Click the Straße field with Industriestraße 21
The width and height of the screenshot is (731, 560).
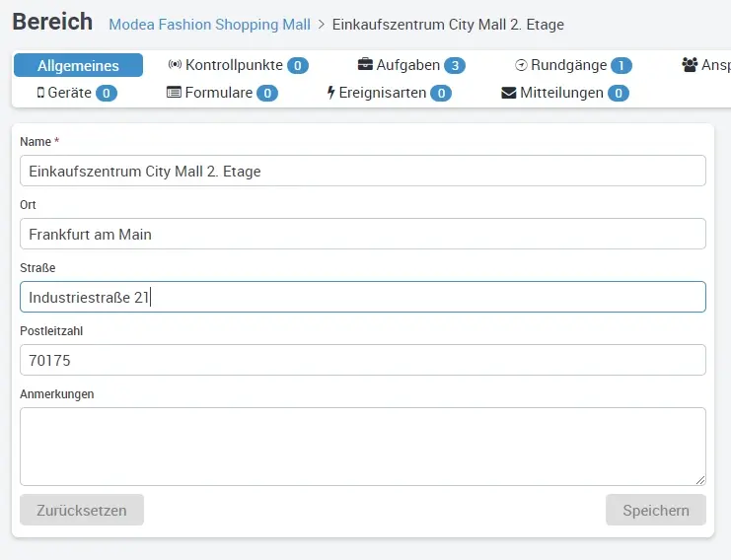[362, 297]
